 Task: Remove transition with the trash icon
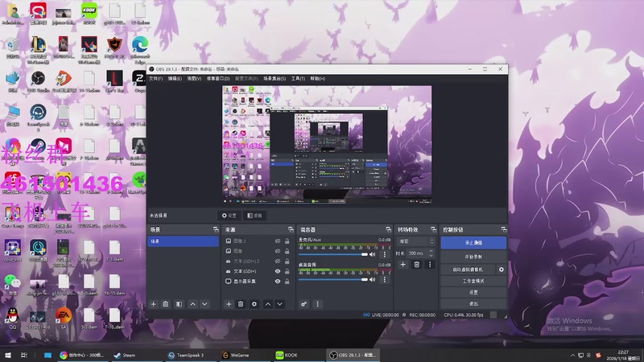point(416,265)
